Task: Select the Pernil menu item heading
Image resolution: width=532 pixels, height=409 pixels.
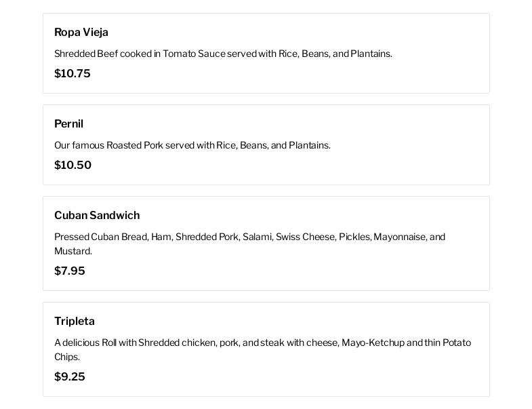Action: click(x=68, y=124)
